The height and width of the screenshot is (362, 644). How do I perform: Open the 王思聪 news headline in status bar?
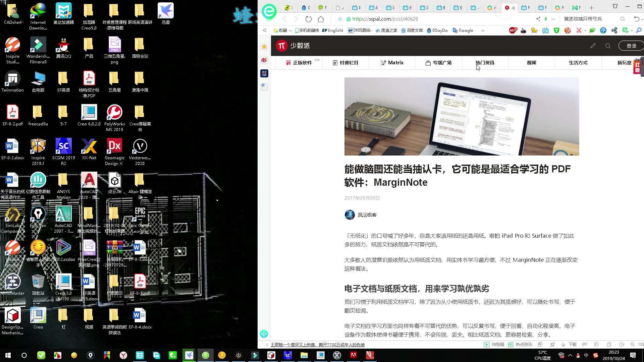click(x=318, y=345)
